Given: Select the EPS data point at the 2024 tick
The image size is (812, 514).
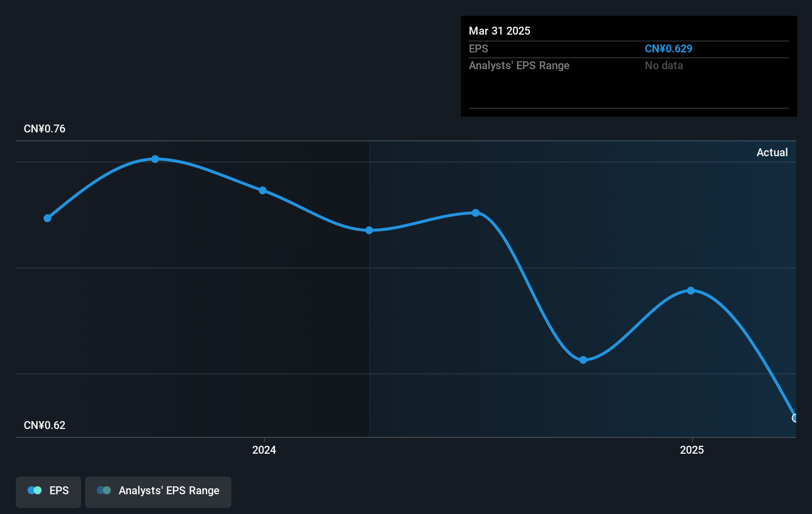Looking at the screenshot, I should [x=263, y=191].
